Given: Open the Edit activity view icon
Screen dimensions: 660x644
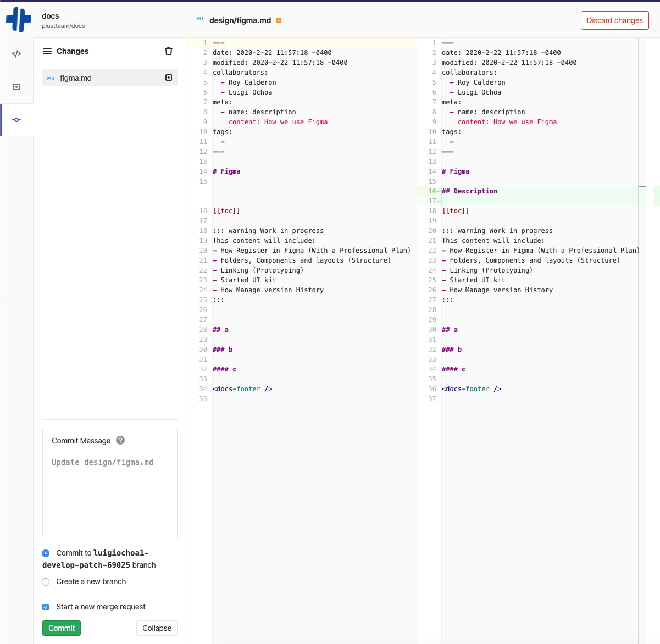Looking at the screenshot, I should (x=16, y=54).
